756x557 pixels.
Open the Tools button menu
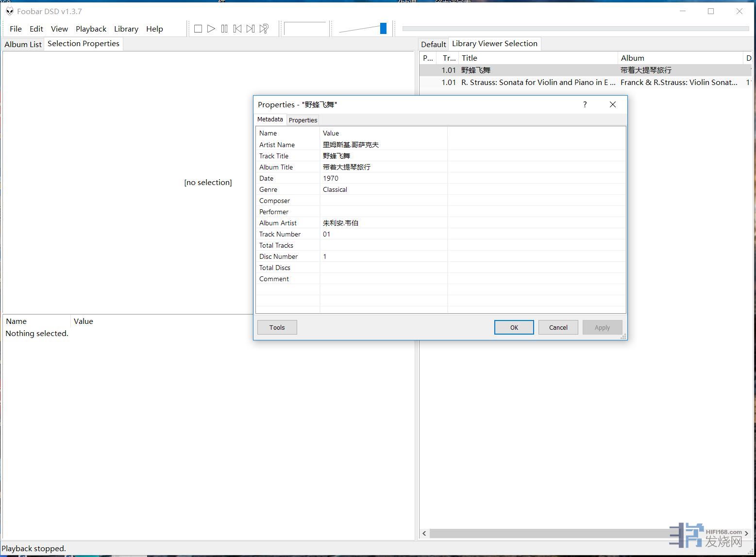(277, 327)
